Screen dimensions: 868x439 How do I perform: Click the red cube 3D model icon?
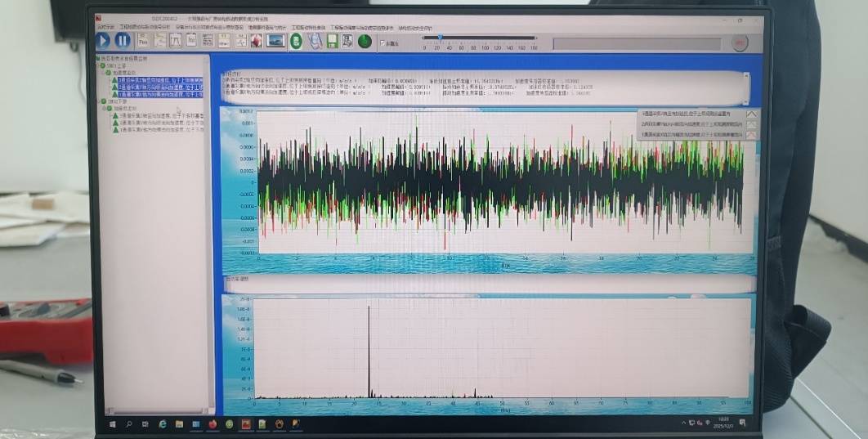pos(256,41)
